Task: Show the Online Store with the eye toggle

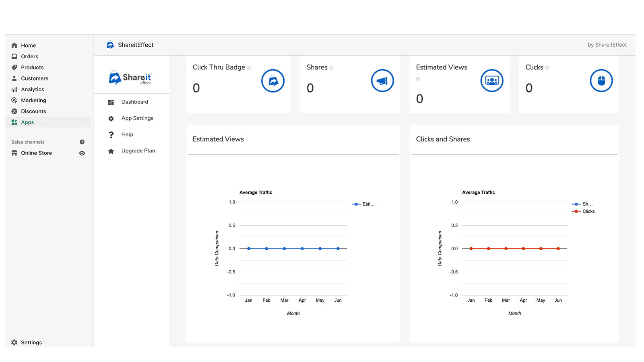Action: point(82,153)
